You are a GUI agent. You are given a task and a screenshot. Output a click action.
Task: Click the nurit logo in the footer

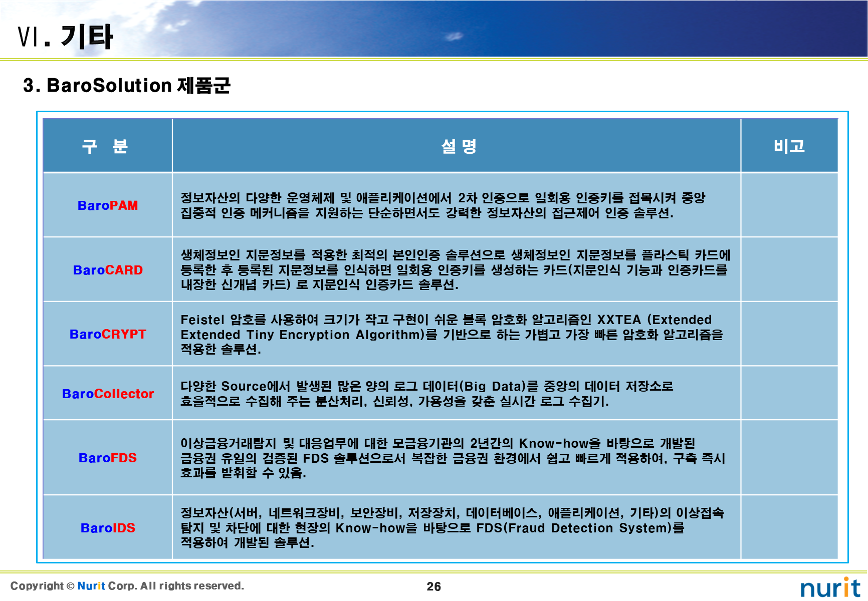(x=830, y=587)
